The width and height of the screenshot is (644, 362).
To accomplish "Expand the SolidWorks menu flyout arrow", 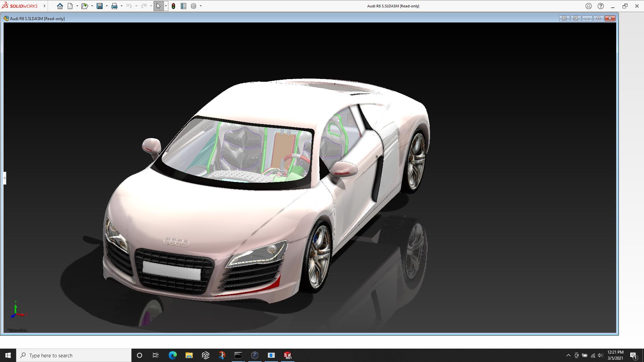I will (45, 6).
